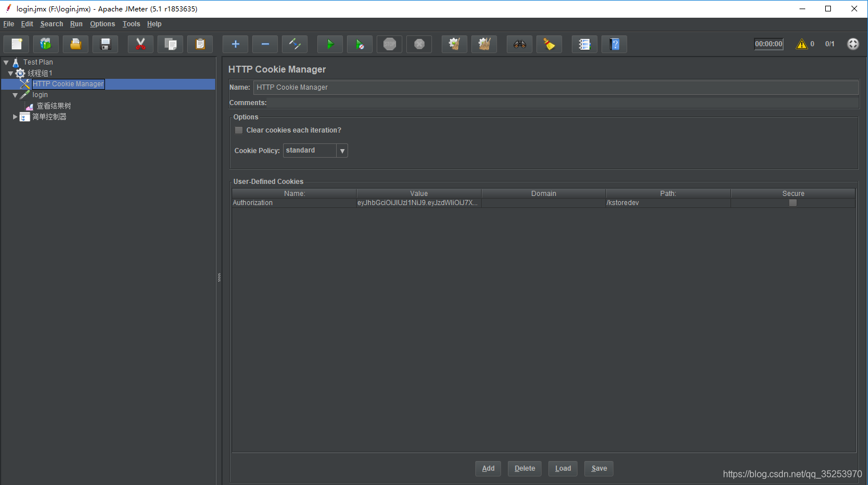Click the Clear All results icon
This screenshot has width=868, height=485.
[x=484, y=44]
